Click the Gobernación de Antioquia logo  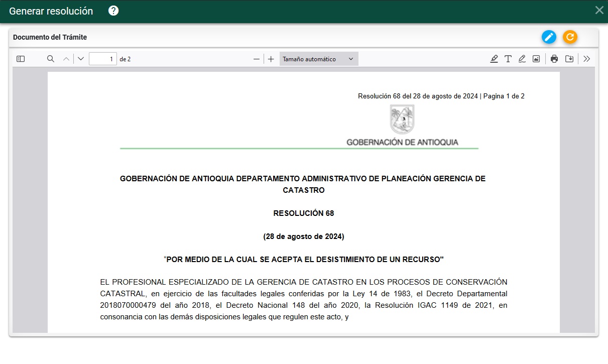coord(402,119)
